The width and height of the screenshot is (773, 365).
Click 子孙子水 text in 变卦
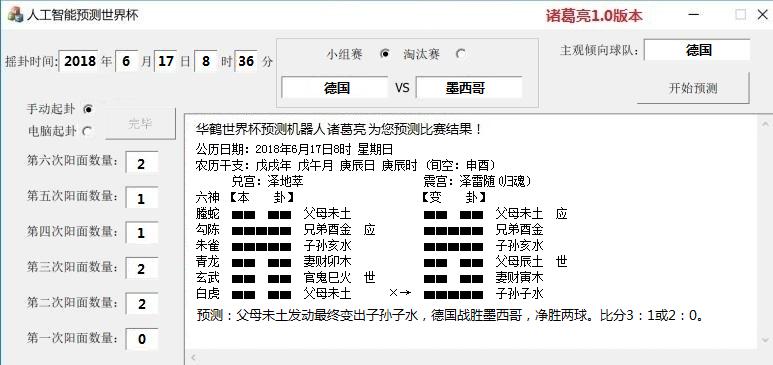[x=520, y=294]
